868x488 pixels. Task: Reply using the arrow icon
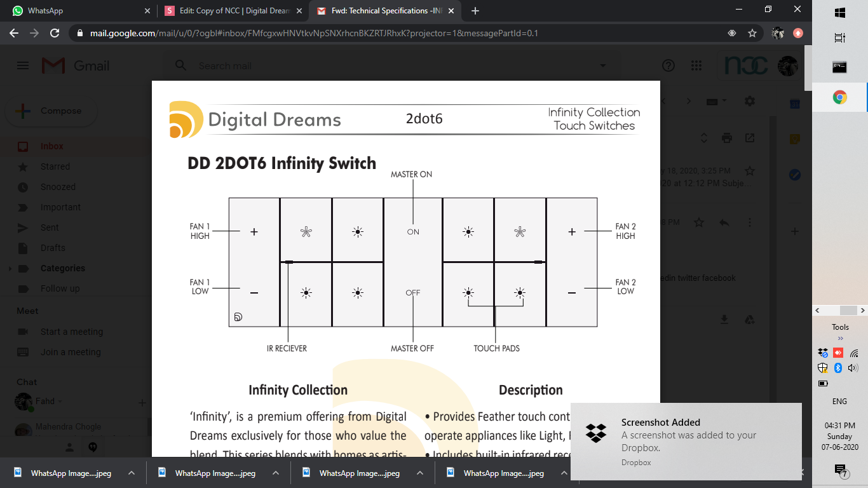click(x=724, y=222)
